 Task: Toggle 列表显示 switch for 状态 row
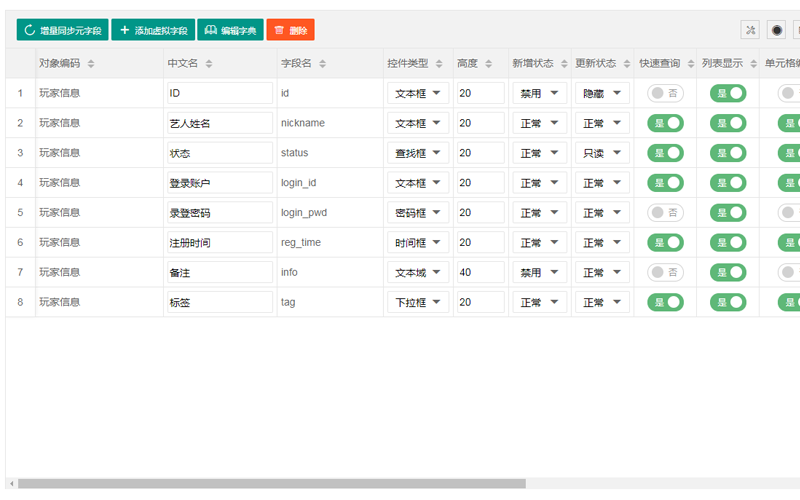728,153
